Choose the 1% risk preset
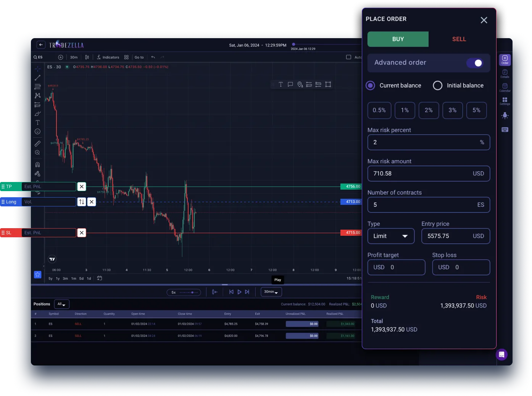 (x=405, y=110)
